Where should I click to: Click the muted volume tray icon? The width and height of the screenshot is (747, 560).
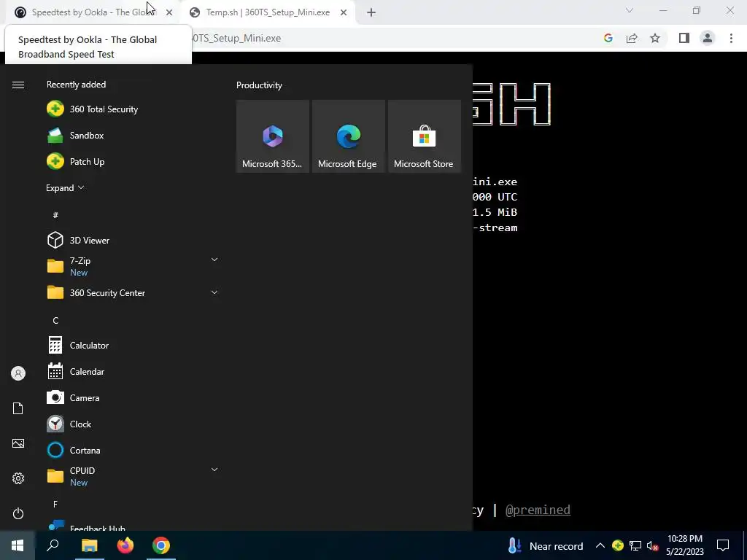click(653, 545)
